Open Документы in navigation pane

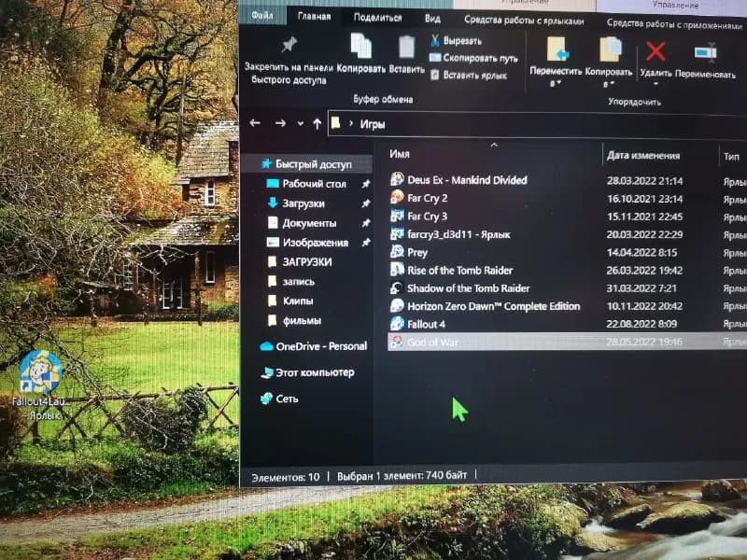tap(309, 223)
